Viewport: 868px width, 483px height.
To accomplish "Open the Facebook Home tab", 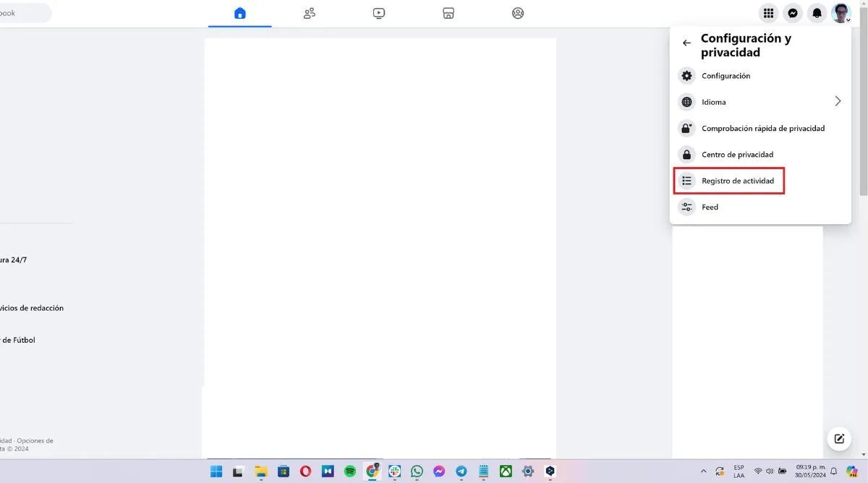I will pos(240,13).
